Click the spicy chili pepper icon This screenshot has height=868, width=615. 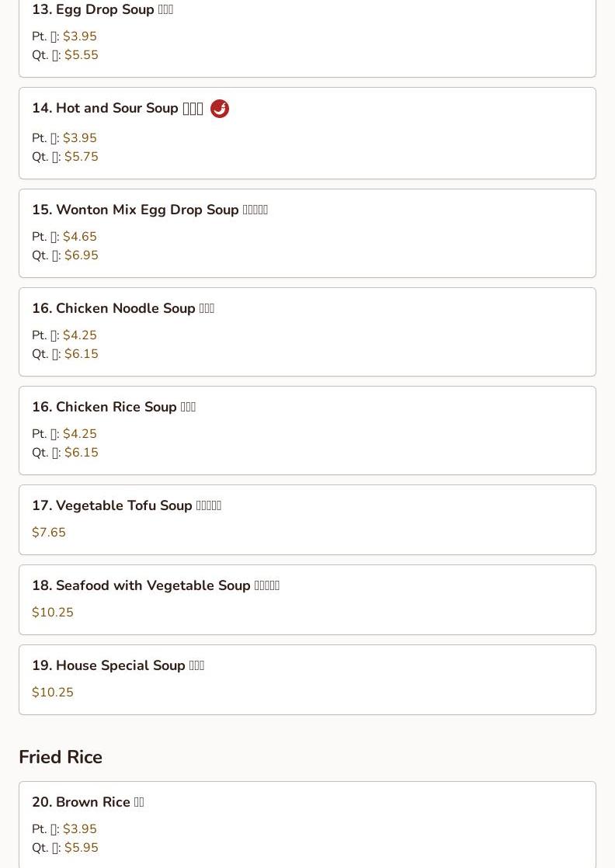pos(220,109)
